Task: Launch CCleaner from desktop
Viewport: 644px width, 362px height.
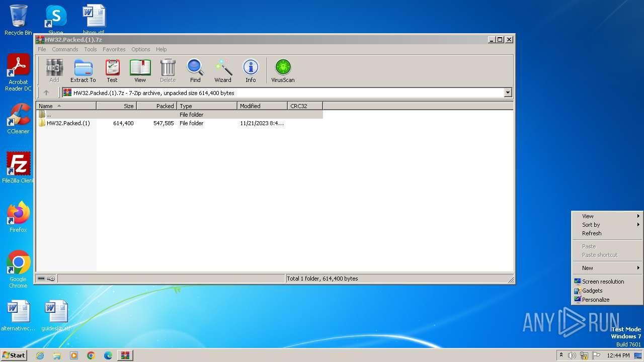Action: (18, 119)
